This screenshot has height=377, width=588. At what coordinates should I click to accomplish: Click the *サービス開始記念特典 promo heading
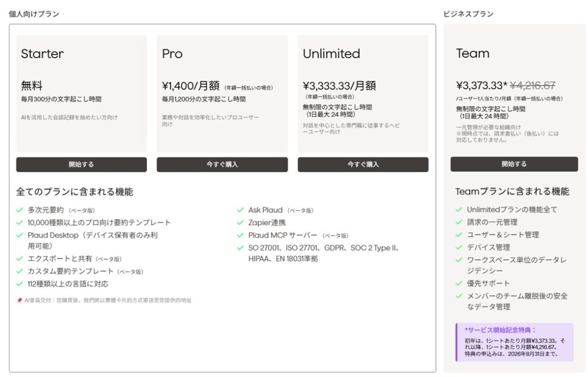click(501, 330)
